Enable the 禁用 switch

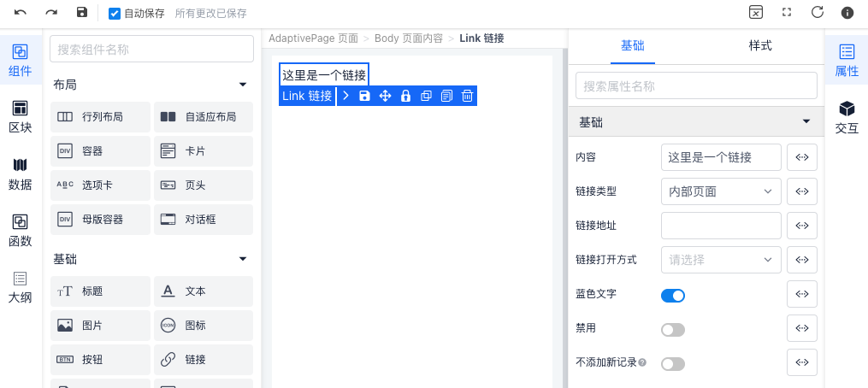(x=673, y=330)
